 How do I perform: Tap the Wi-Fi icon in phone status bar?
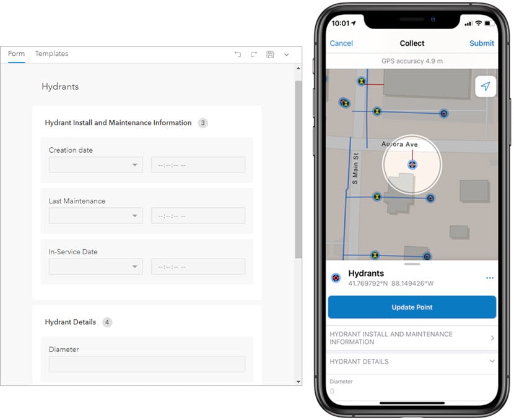pyautogui.click(x=479, y=24)
